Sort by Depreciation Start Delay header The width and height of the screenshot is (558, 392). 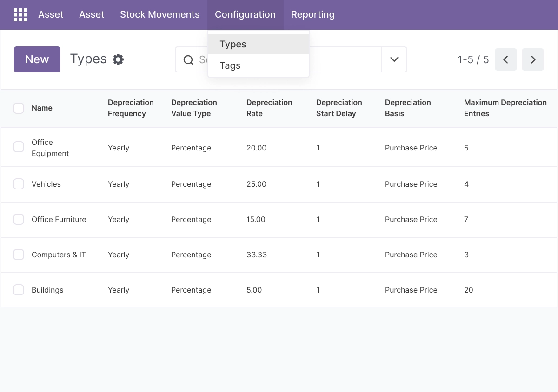pyautogui.click(x=339, y=108)
